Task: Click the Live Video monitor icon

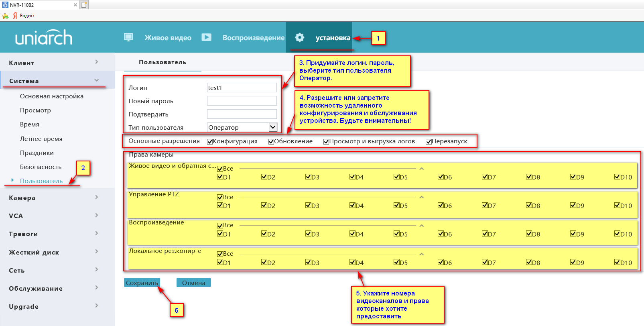Action: [x=128, y=37]
